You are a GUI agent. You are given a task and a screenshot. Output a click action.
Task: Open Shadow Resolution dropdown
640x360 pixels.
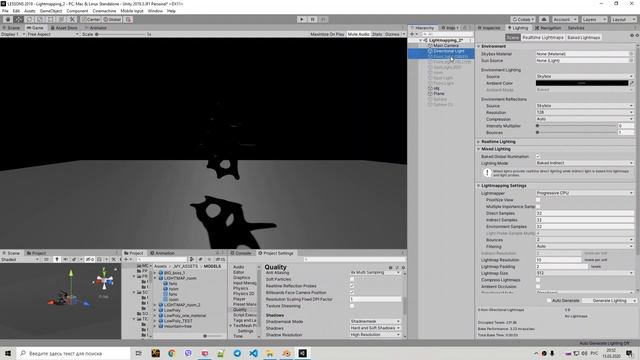click(375, 335)
